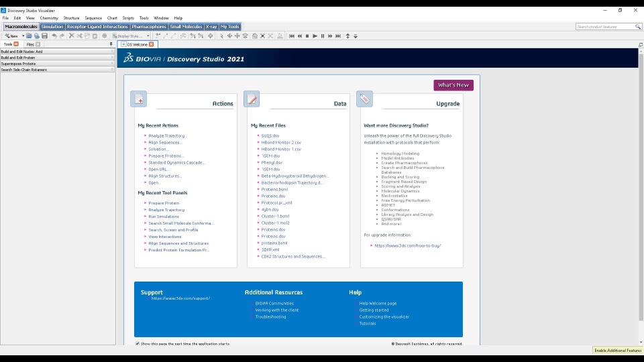Click the New document toolbar button

[11, 36]
